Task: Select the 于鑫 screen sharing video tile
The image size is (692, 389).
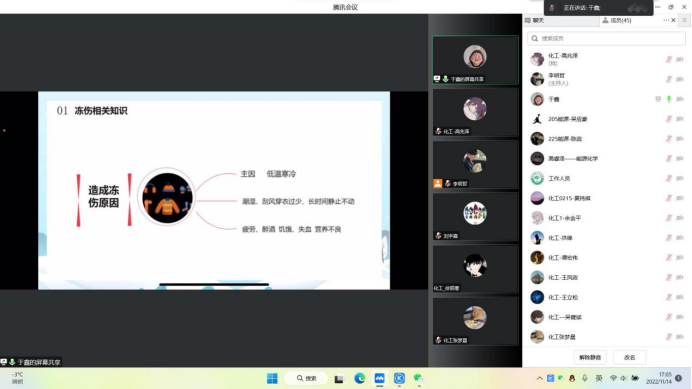Action: (475, 60)
